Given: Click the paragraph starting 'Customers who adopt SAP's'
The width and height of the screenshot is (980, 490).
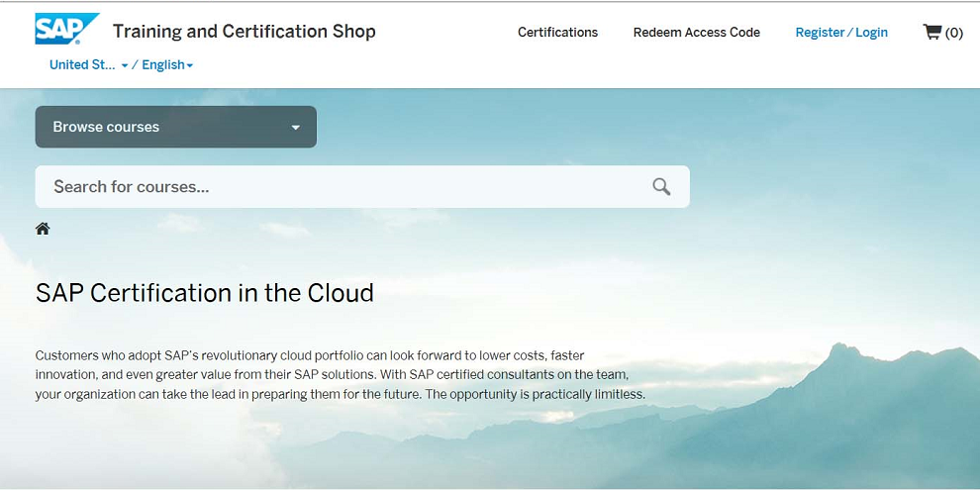Looking at the screenshot, I should (x=340, y=375).
